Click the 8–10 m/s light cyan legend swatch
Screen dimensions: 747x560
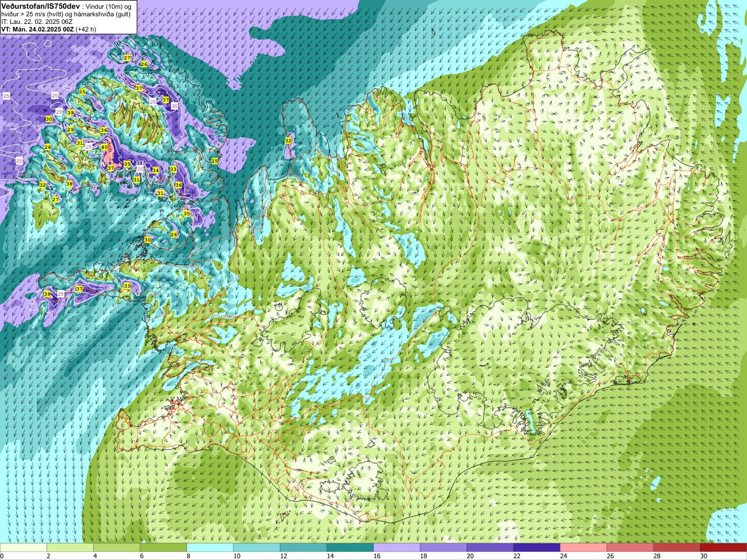coord(210,548)
